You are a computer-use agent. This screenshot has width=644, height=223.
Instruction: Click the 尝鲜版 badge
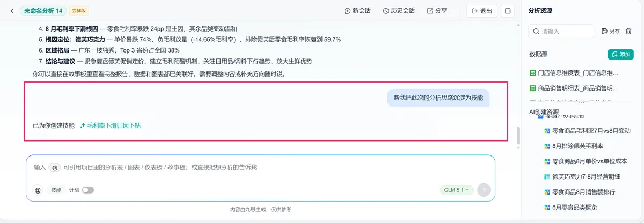pos(80,11)
